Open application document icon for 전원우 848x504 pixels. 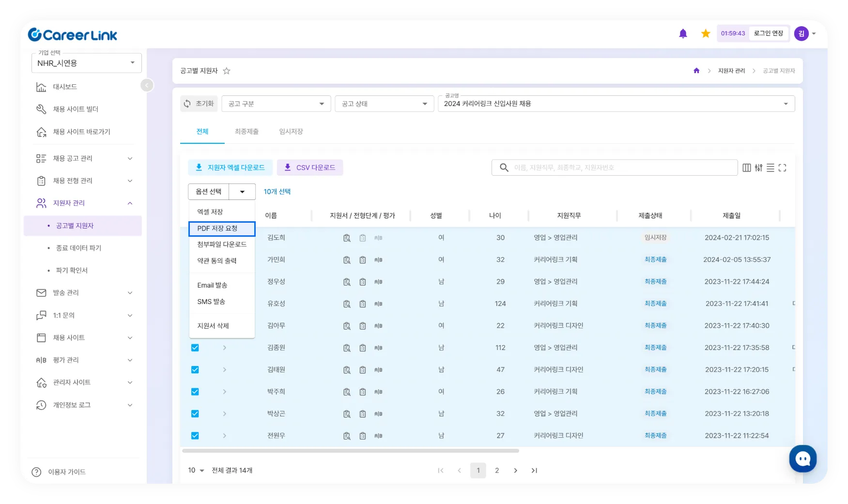(x=347, y=436)
